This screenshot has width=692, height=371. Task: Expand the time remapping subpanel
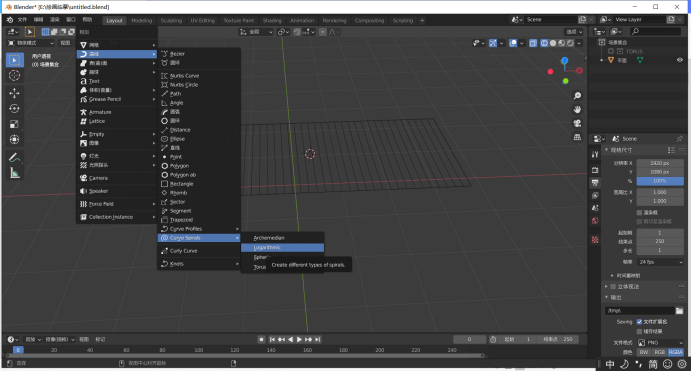[612, 275]
